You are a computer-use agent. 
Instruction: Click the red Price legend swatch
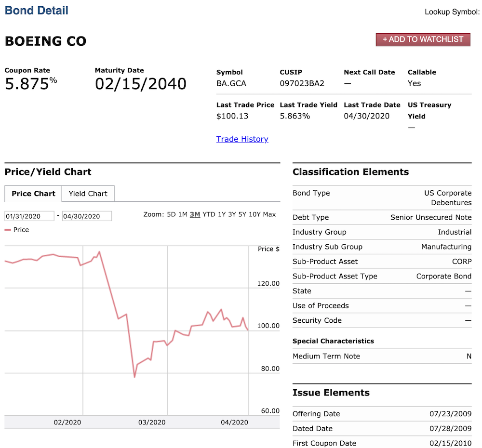pos(8,229)
